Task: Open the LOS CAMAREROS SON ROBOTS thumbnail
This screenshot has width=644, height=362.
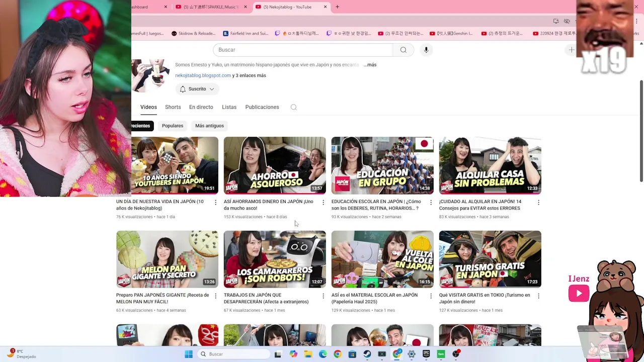Action: click(x=275, y=259)
